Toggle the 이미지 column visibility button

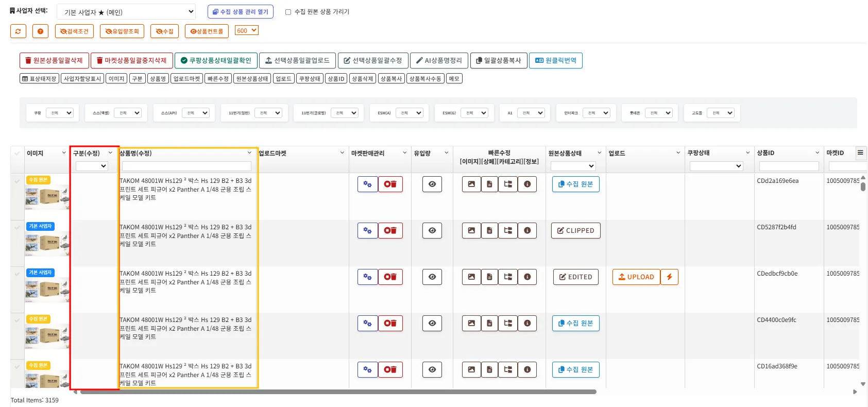click(x=116, y=78)
